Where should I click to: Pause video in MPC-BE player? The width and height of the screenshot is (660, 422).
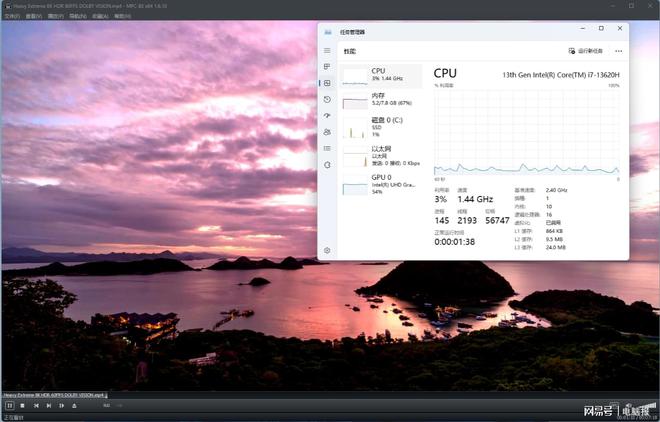9,406
